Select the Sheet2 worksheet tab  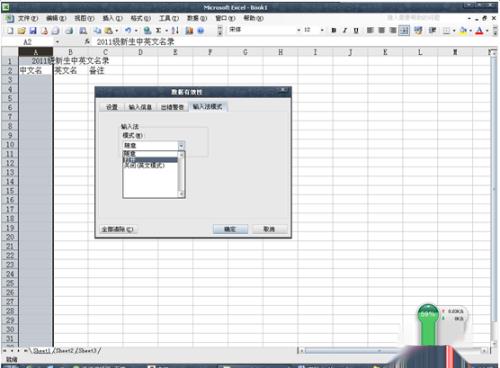tap(64, 350)
